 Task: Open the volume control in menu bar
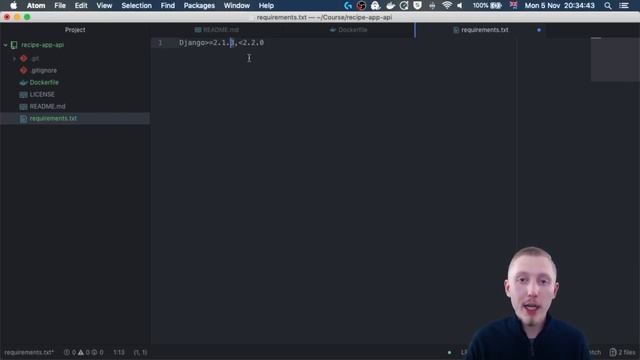coord(460,5)
